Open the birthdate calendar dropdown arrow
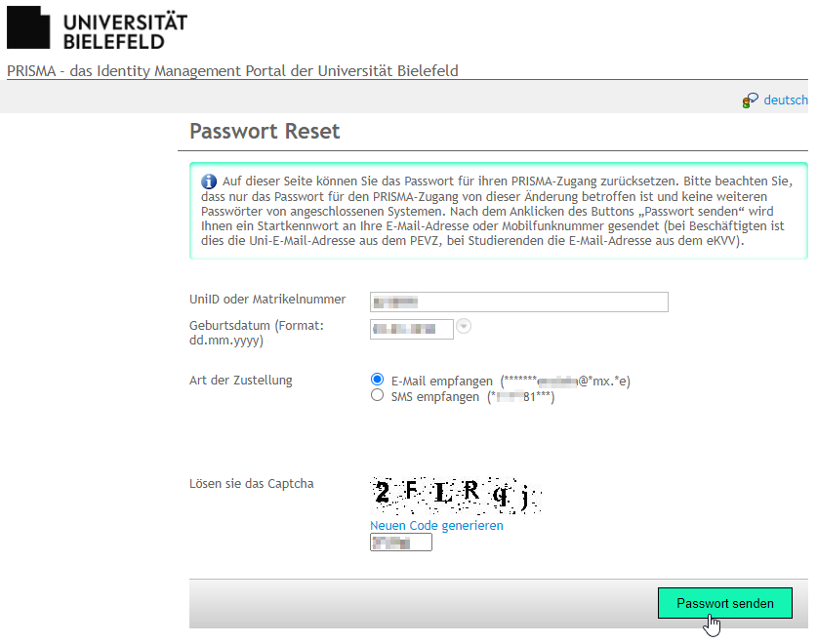Screen dimensions: 817x644 pyautogui.click(x=464, y=326)
